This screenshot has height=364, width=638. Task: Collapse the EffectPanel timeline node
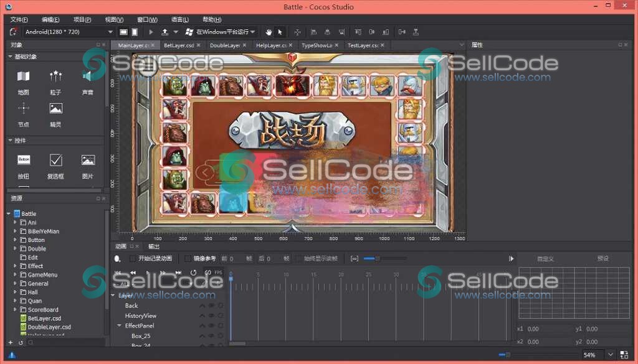point(119,325)
